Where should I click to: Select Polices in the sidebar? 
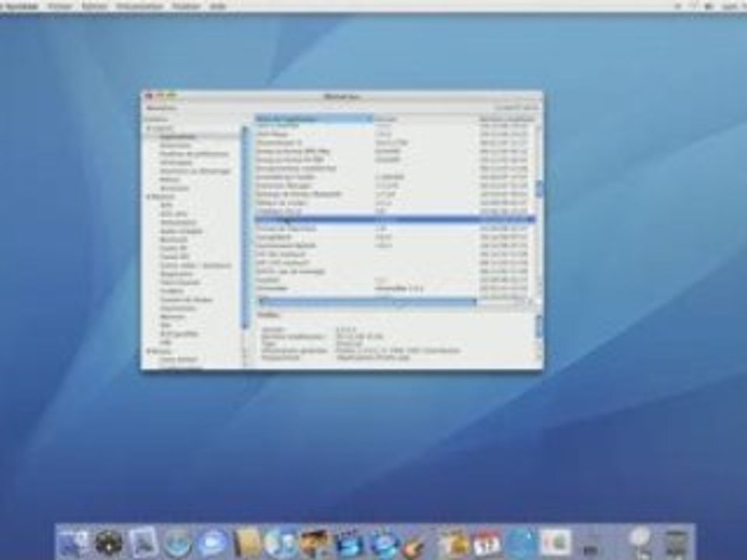coord(170,180)
